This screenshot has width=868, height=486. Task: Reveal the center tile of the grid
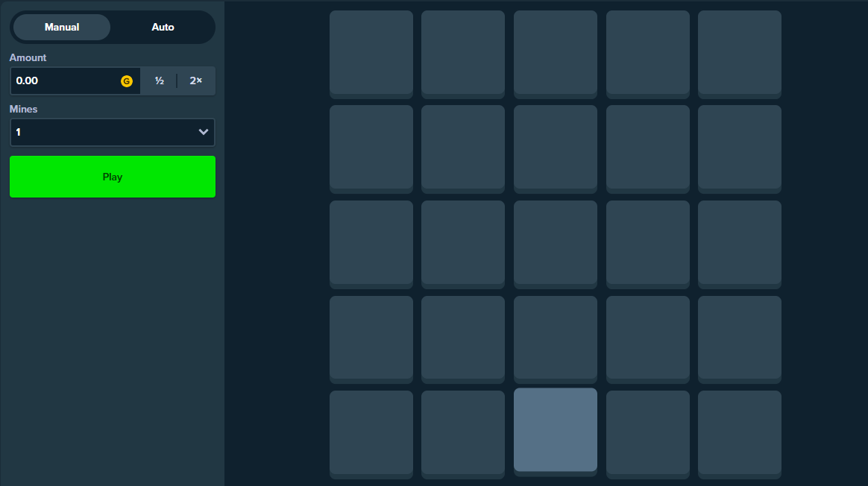point(556,242)
